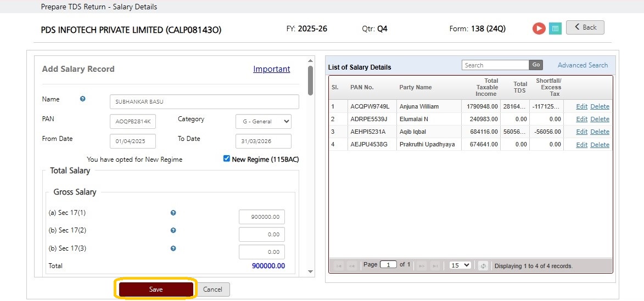The height and width of the screenshot is (301, 644).
Task: Click the help icon for Sec 17(3)
Action: (173, 248)
